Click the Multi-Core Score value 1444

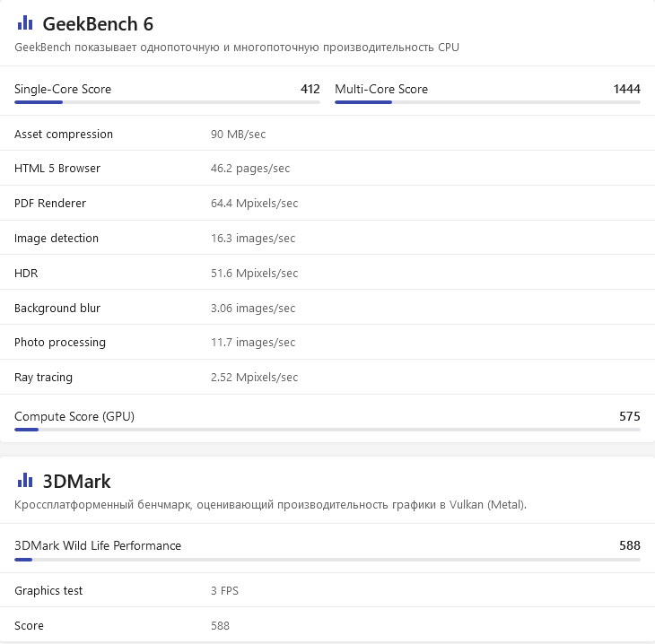click(x=626, y=89)
